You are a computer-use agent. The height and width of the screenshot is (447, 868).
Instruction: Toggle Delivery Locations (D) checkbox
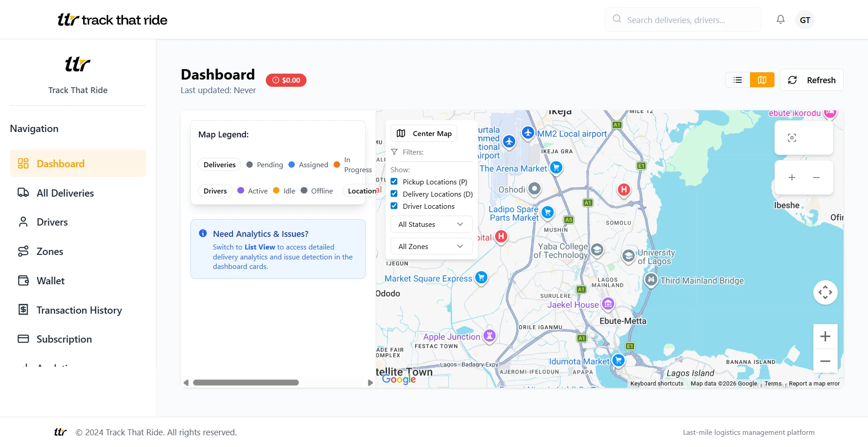(394, 194)
